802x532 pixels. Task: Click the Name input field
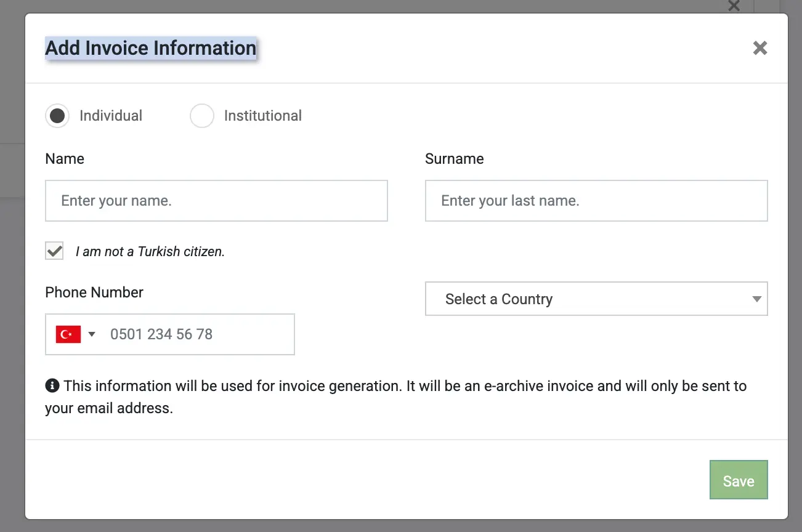(x=216, y=201)
